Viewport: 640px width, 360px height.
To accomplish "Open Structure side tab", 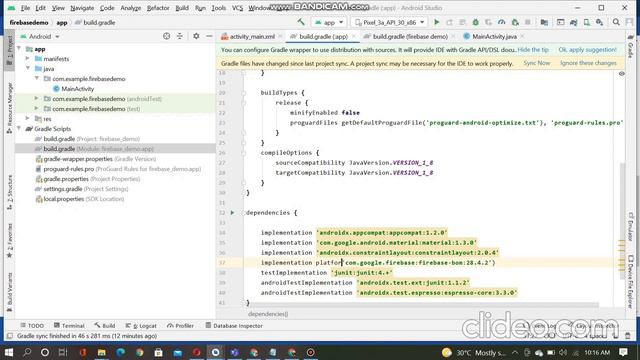I will [x=9, y=192].
